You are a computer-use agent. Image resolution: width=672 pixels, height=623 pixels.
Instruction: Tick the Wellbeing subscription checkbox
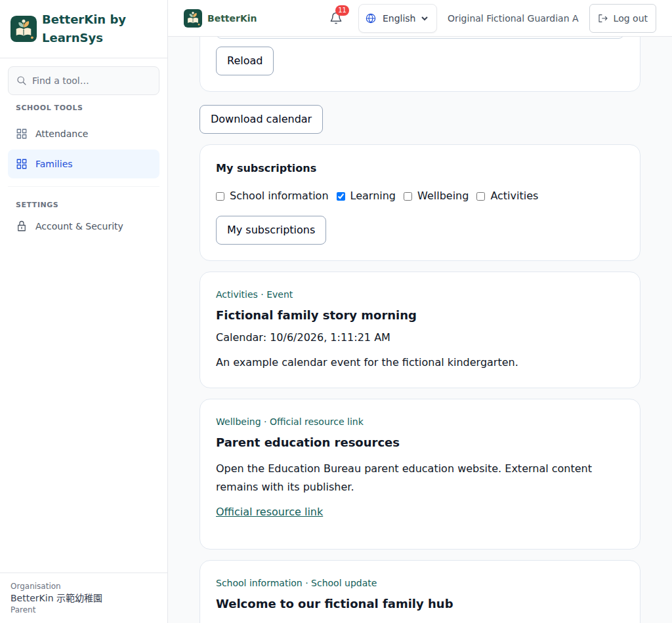click(408, 196)
